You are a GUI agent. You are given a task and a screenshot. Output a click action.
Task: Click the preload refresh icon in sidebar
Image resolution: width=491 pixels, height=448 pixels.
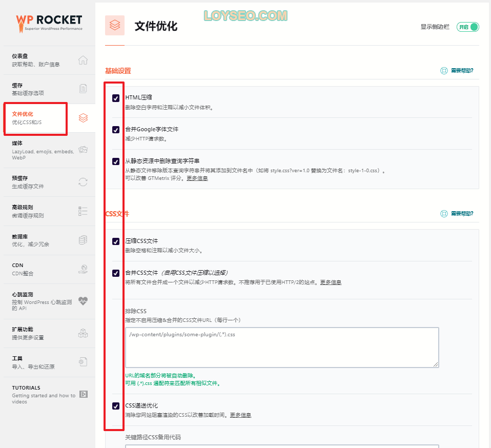83,182
